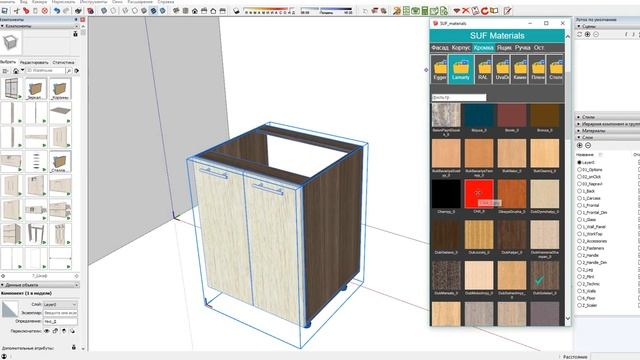This screenshot has height=360, width=640.
Task: Switch to the Ручка tab
Action: (522, 48)
